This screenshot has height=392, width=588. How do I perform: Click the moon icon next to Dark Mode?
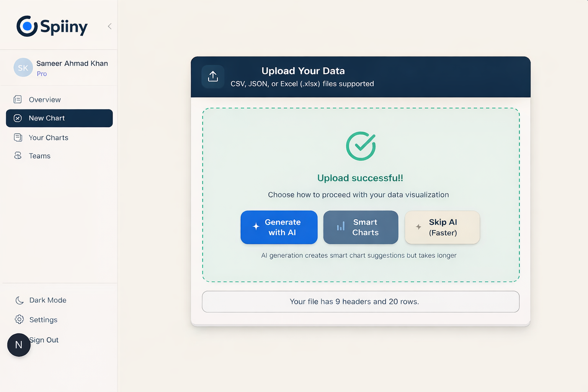coord(19,300)
